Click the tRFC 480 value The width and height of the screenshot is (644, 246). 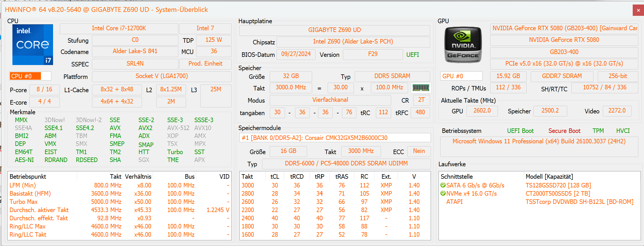[420, 112]
